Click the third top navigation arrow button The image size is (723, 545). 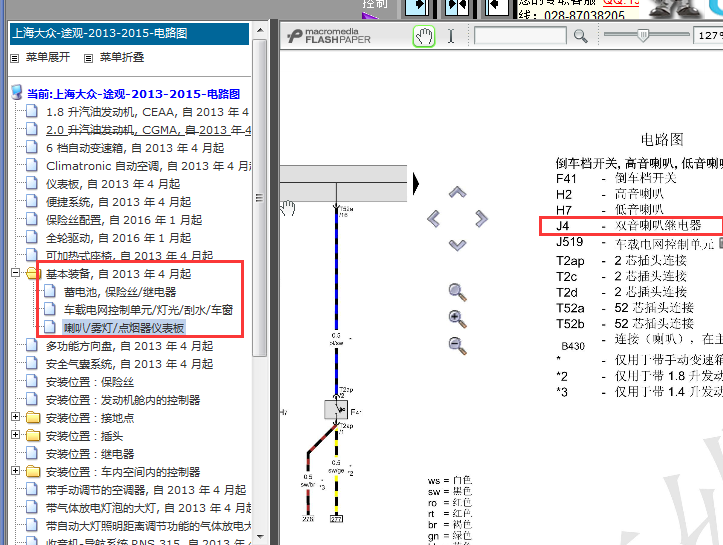pos(497,6)
